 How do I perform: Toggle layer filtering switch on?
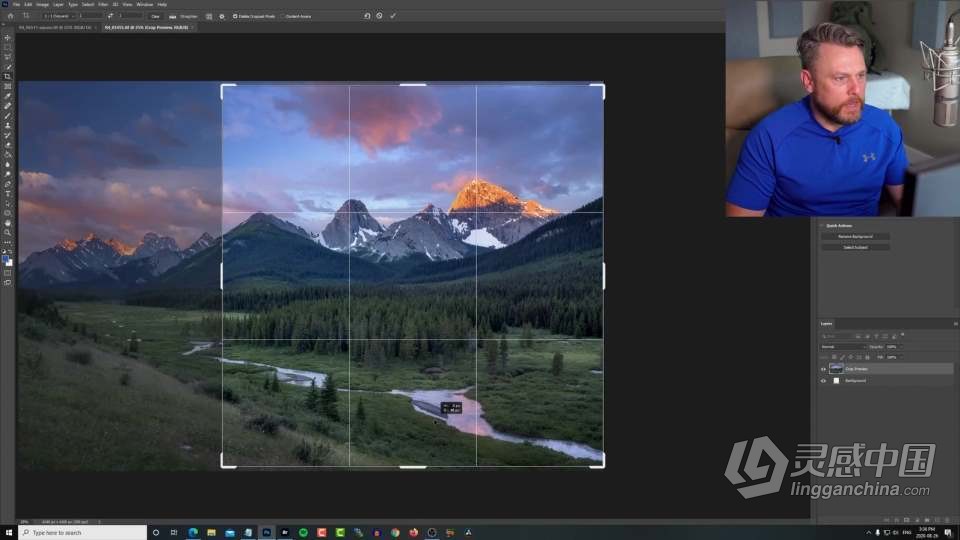[902, 335]
